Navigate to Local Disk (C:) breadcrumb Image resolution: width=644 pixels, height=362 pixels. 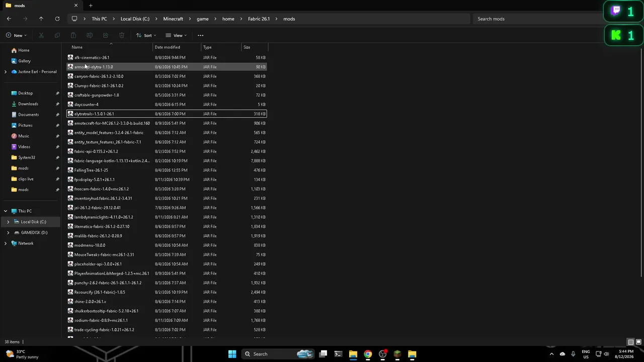[135, 19]
